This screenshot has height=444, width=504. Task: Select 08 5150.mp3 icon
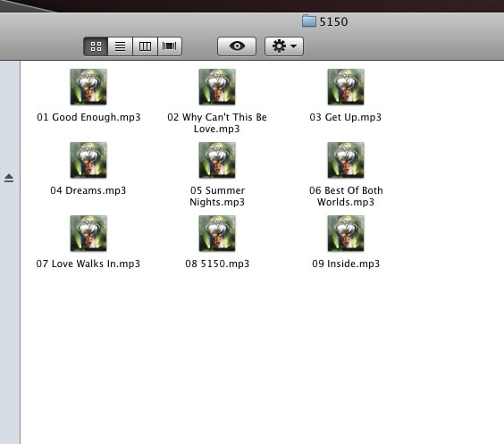[217, 233]
